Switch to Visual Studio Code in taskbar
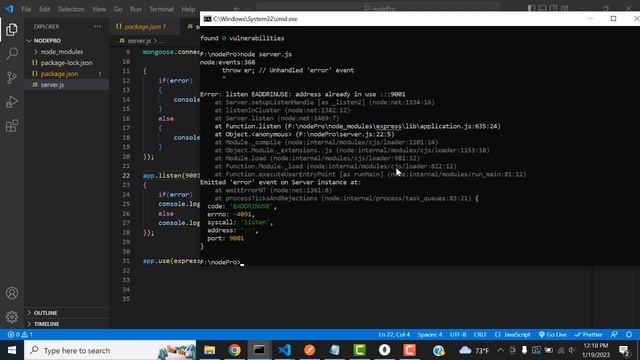The width and height of the screenshot is (640, 360). (x=284, y=350)
